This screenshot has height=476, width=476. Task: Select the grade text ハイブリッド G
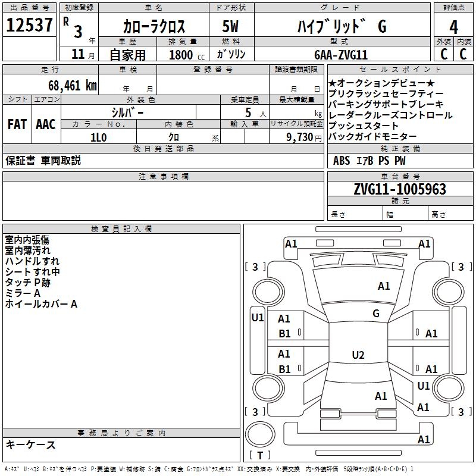(x=342, y=26)
